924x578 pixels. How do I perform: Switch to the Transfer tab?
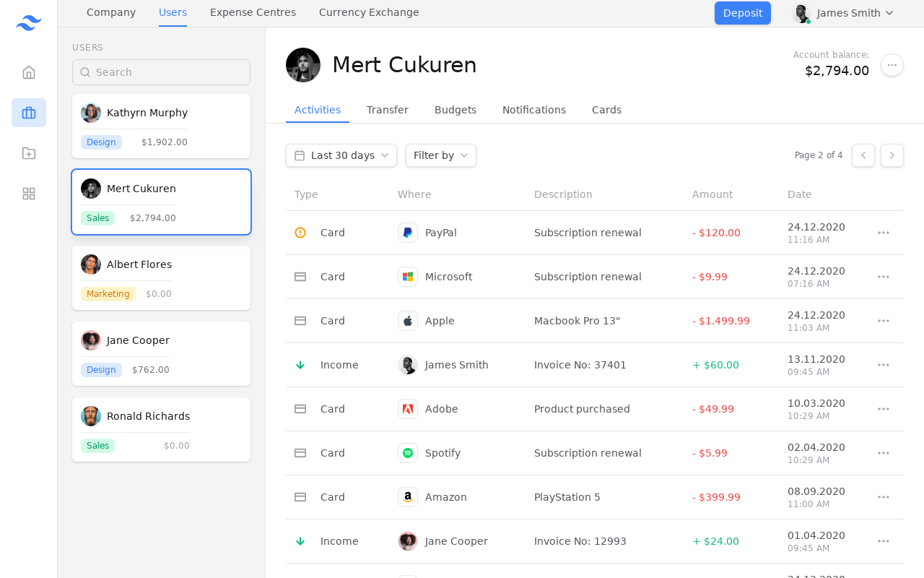point(388,110)
